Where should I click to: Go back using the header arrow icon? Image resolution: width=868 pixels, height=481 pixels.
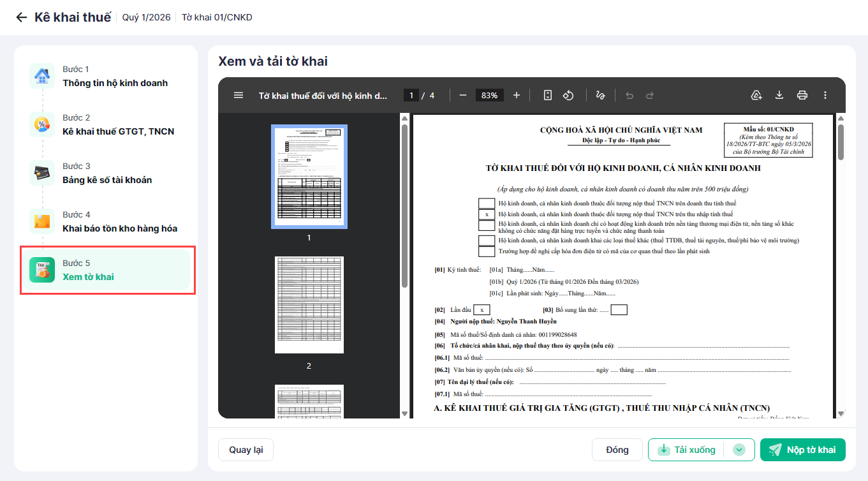22,17
